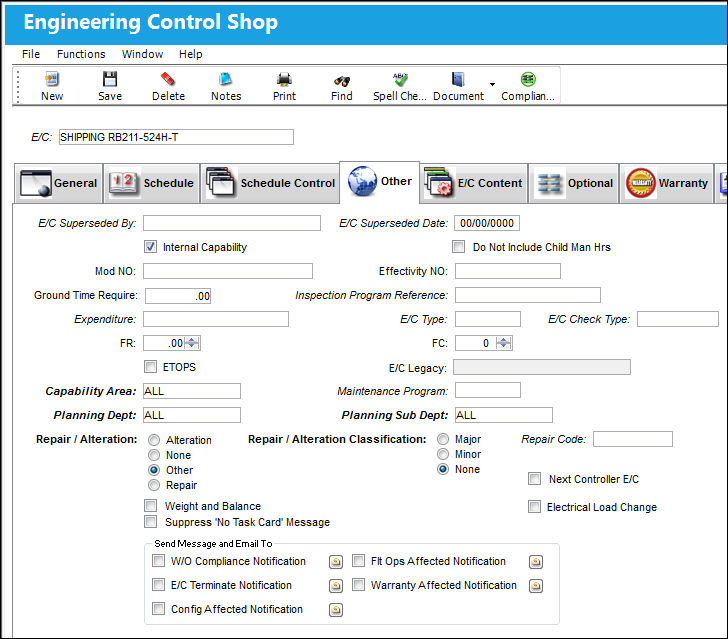Screen dimensions: 728x639
Task: Click the Find binoculars icon
Action: click(342, 81)
